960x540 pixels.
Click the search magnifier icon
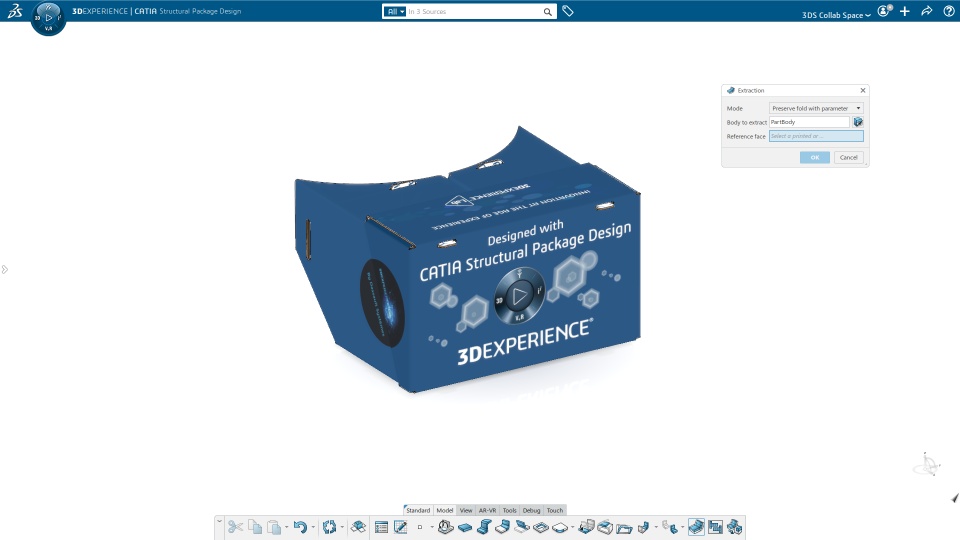tap(547, 12)
